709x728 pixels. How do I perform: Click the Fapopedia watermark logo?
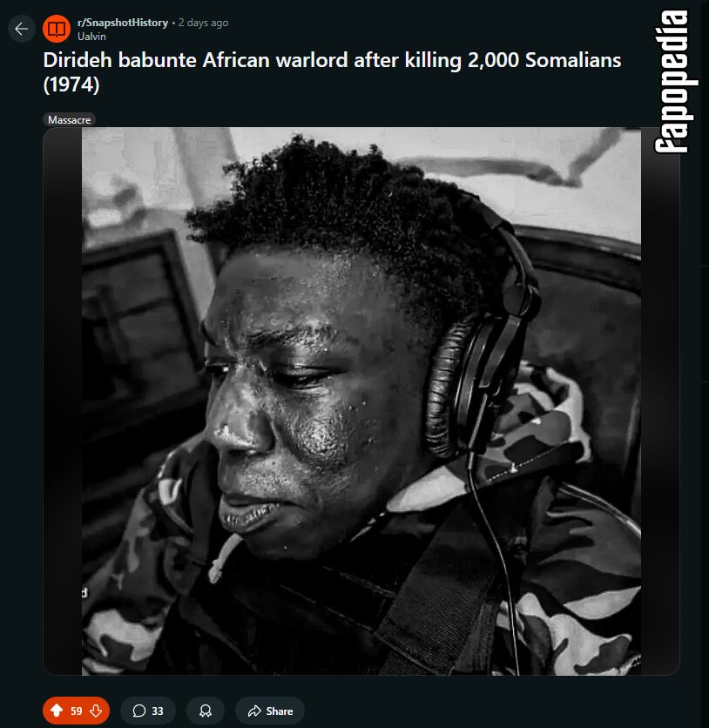click(677, 82)
